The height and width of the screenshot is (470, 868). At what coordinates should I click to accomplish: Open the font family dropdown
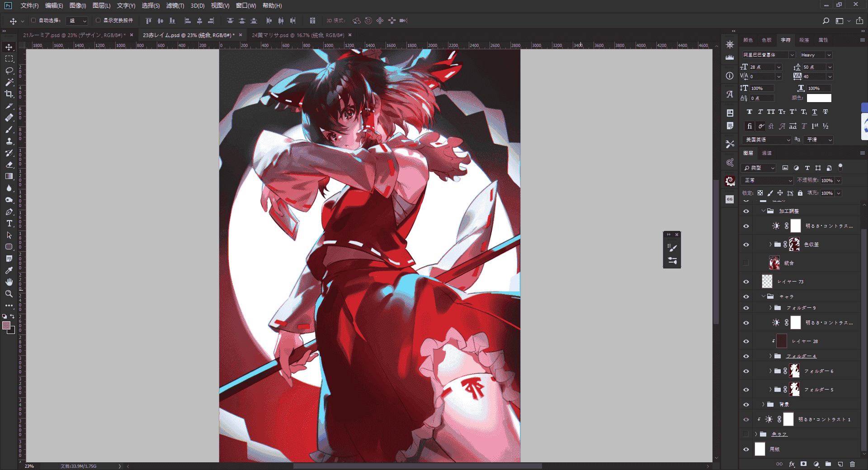pyautogui.click(x=792, y=55)
